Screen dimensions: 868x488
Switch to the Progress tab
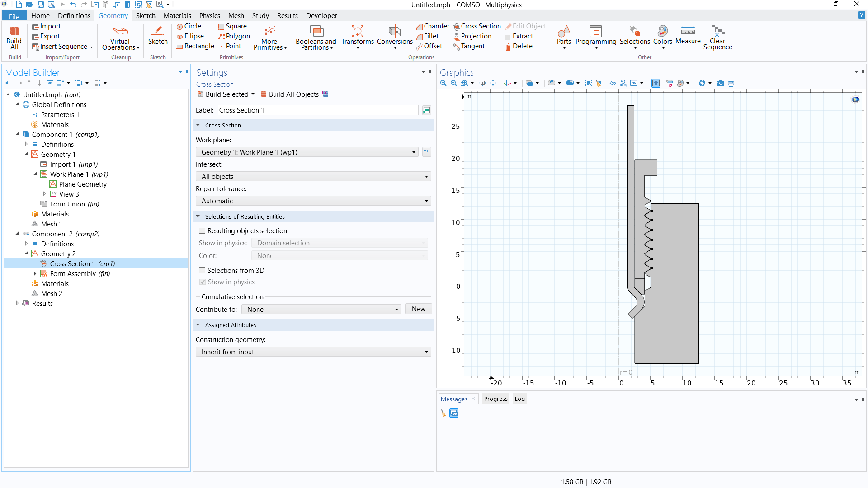(x=495, y=399)
